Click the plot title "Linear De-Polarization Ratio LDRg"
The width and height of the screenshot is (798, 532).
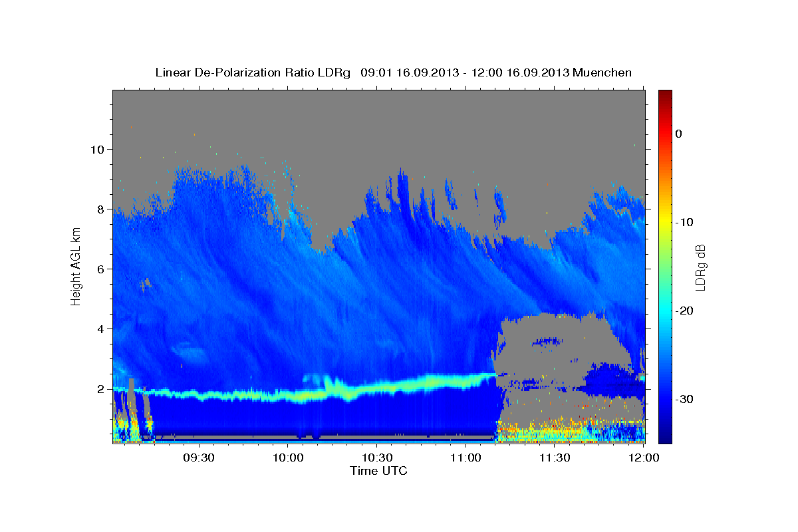tap(253, 72)
